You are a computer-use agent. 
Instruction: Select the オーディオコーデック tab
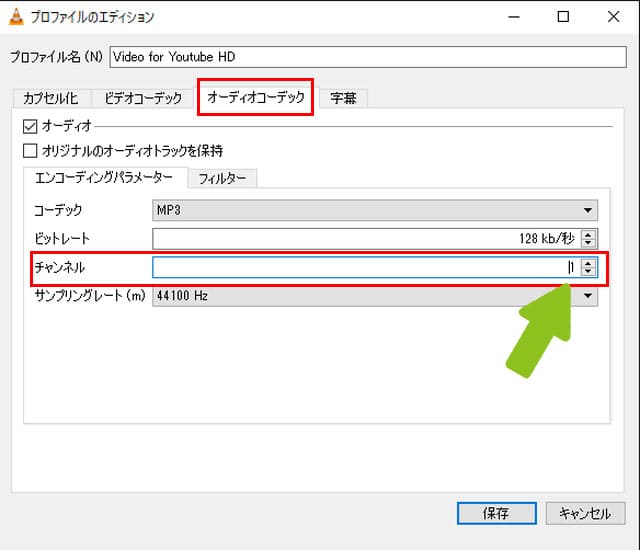click(256, 97)
